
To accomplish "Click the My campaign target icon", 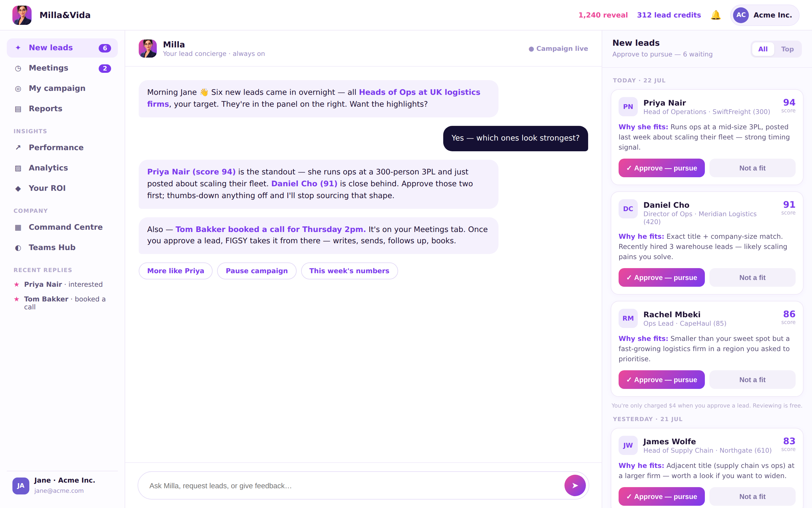I will pos(18,88).
